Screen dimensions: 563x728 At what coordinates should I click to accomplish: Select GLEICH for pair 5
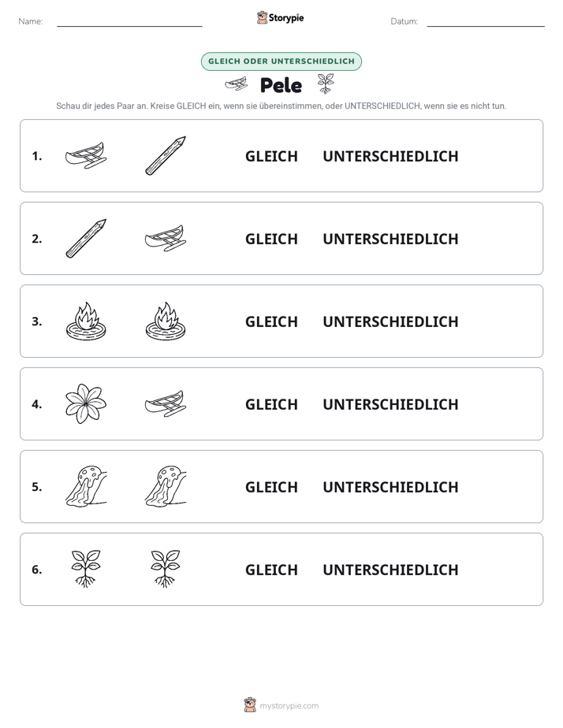click(271, 487)
